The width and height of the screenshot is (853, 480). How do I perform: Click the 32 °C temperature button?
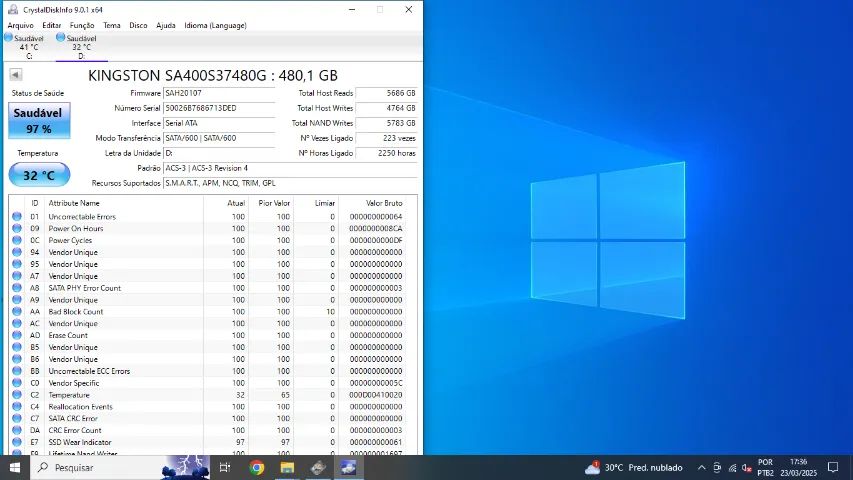[x=39, y=175]
